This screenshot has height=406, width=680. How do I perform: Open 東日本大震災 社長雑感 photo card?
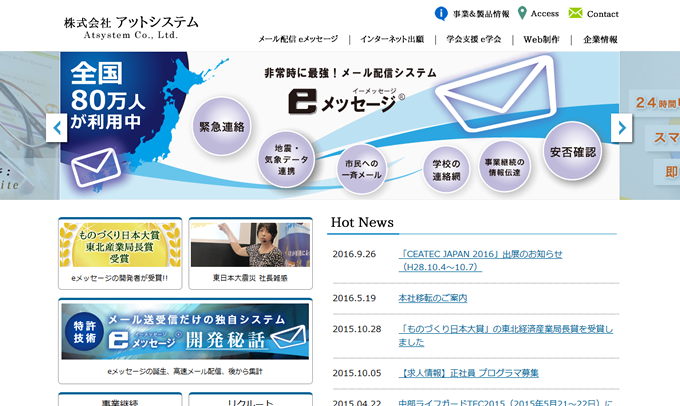pyautogui.click(x=251, y=254)
